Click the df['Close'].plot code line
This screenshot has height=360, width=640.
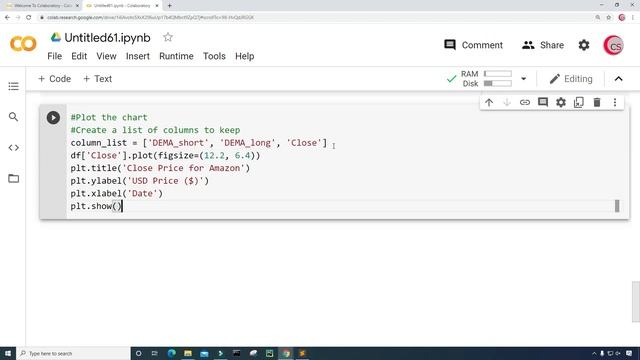pos(165,156)
